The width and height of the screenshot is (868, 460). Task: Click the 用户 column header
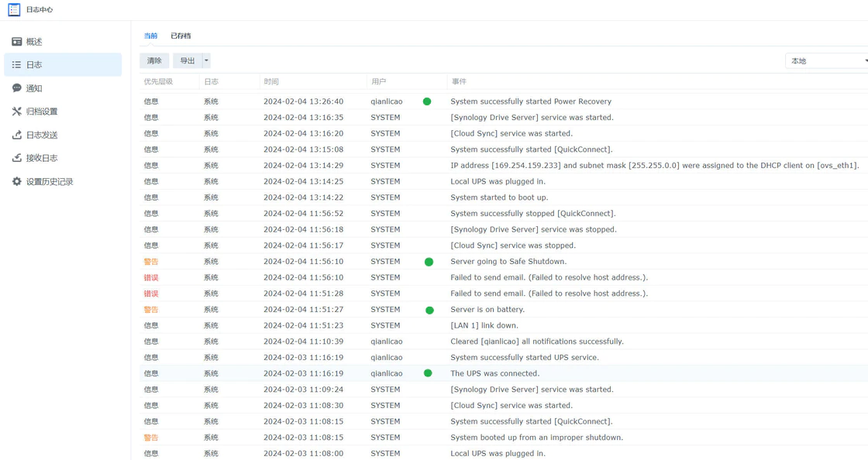(378, 81)
